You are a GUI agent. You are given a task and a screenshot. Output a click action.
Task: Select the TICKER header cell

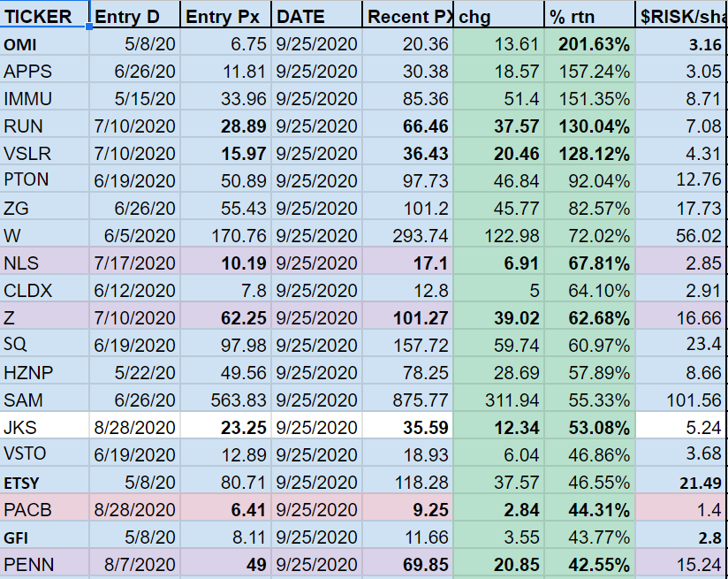pos(44,14)
